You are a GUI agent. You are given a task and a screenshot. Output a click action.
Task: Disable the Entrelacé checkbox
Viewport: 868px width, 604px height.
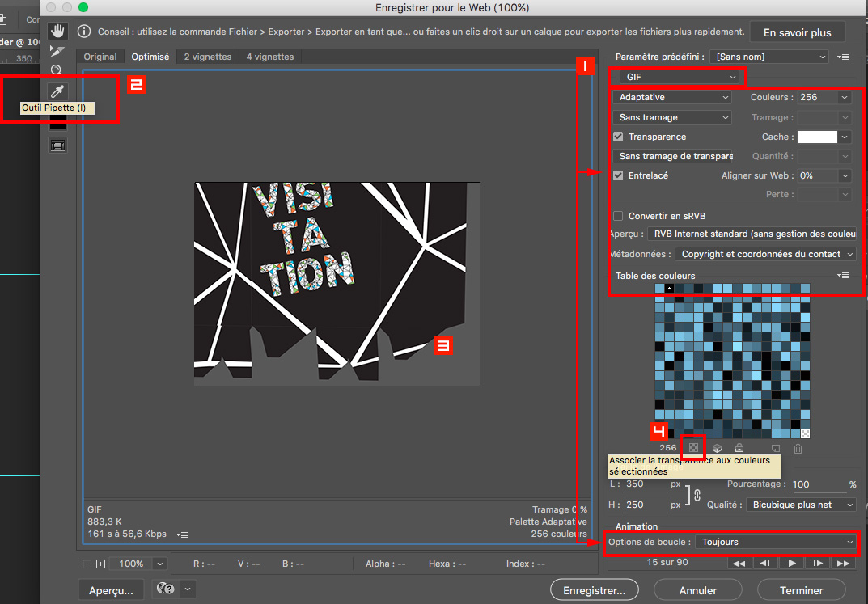pos(618,175)
